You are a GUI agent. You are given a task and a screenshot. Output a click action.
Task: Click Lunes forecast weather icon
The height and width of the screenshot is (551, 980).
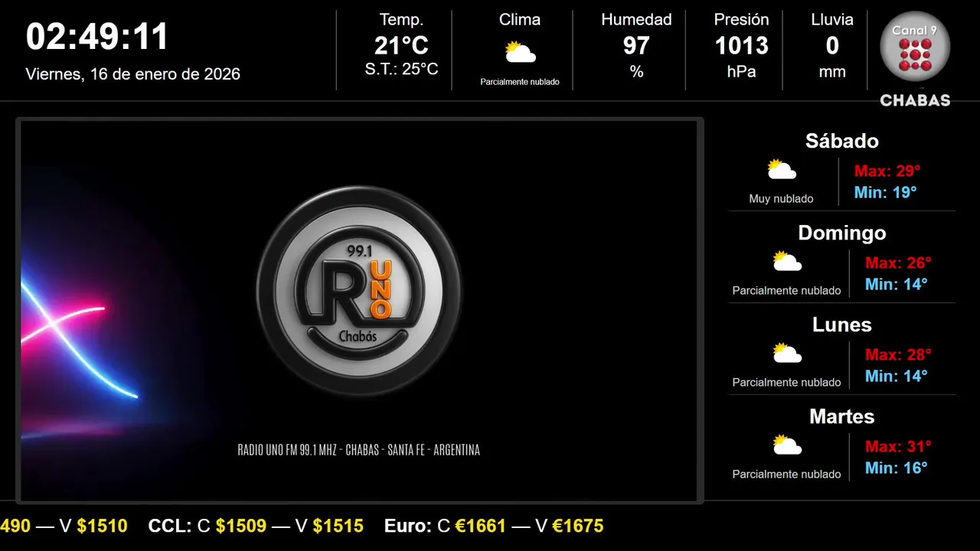(x=787, y=353)
